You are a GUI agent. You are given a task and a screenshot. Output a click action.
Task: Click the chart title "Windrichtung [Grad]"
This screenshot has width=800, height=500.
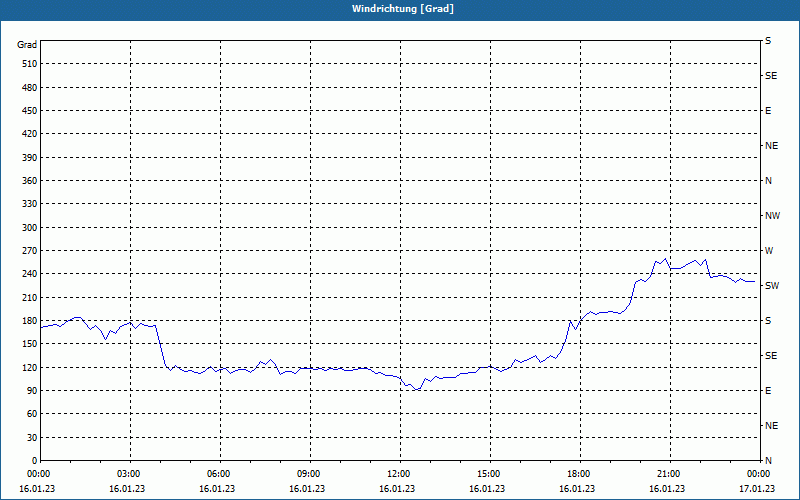tap(403, 9)
